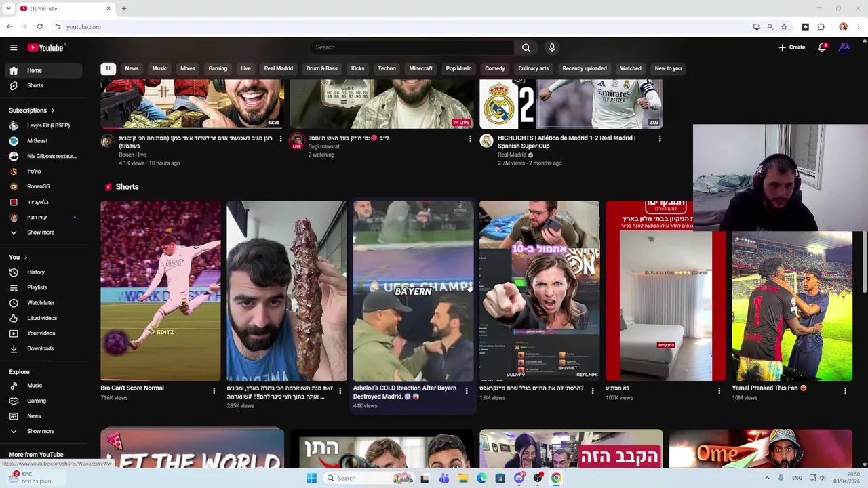Select the Minecraft filter chip

pyautogui.click(x=420, y=68)
